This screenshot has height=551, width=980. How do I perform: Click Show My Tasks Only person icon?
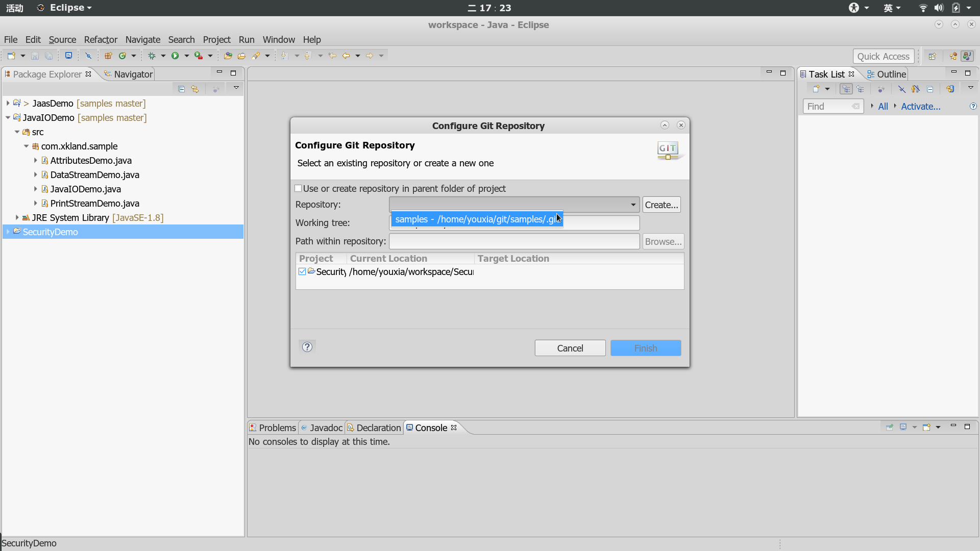916,89
